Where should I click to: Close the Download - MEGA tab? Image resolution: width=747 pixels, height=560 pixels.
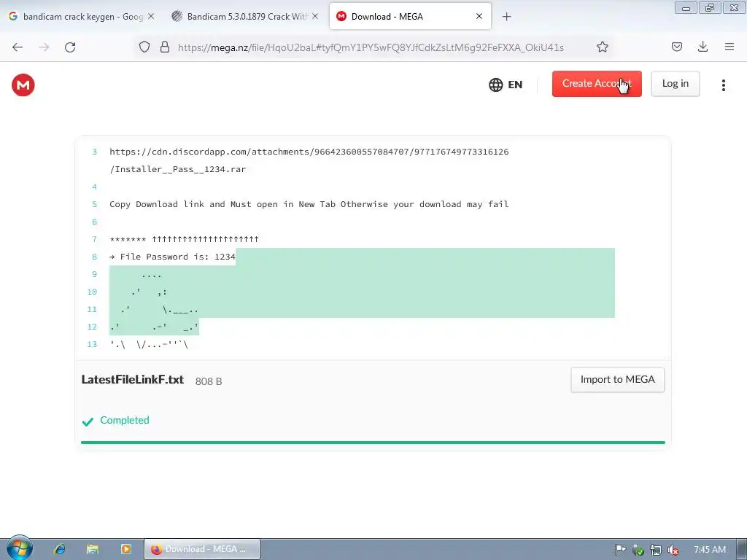tap(479, 16)
